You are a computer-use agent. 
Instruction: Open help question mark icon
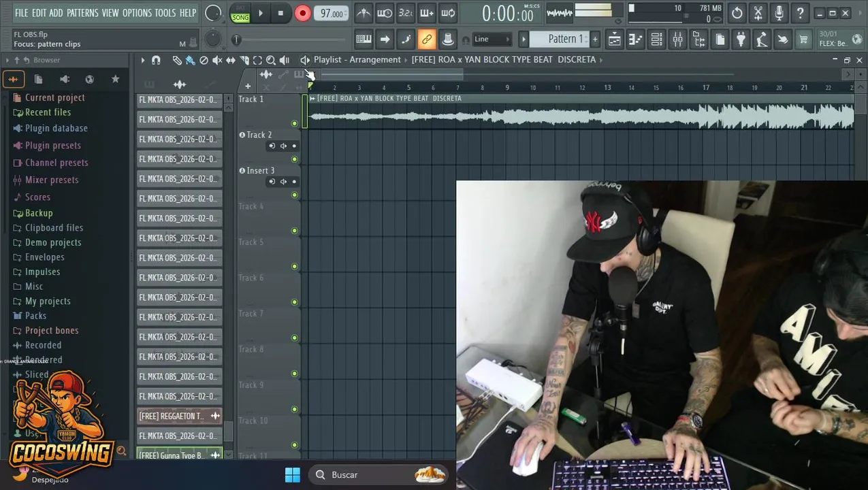(x=801, y=13)
